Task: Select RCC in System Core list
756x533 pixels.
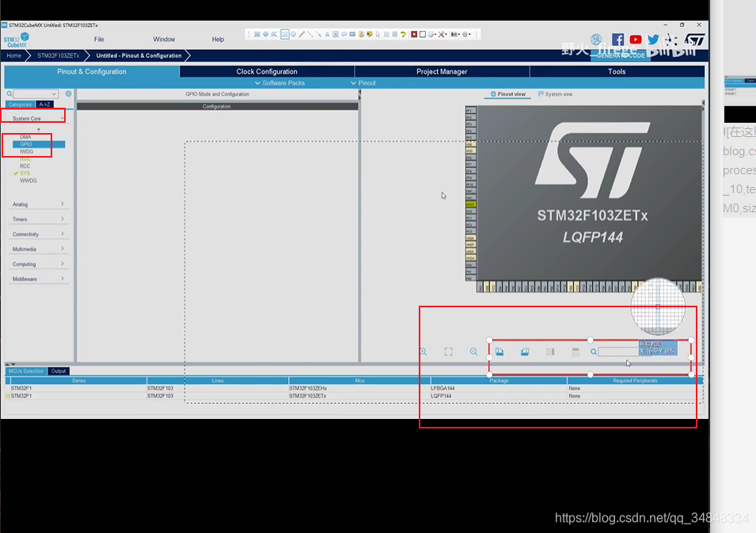Action: click(25, 166)
